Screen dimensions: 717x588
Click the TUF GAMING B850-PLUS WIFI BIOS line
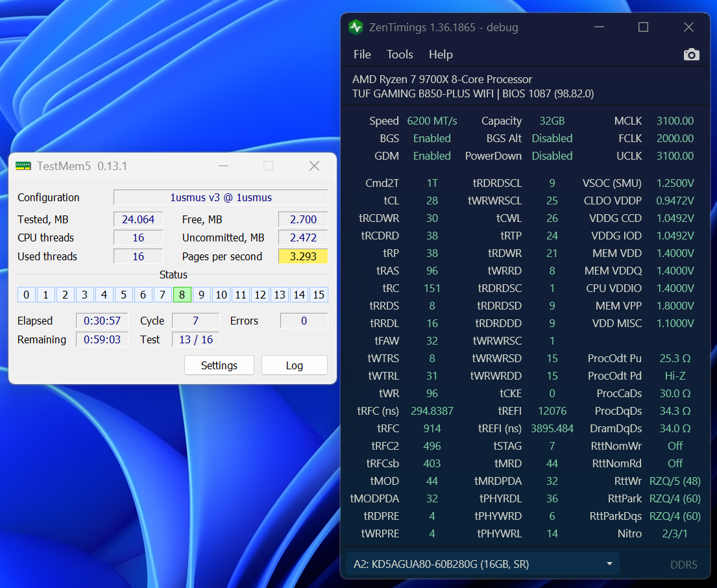(x=473, y=93)
